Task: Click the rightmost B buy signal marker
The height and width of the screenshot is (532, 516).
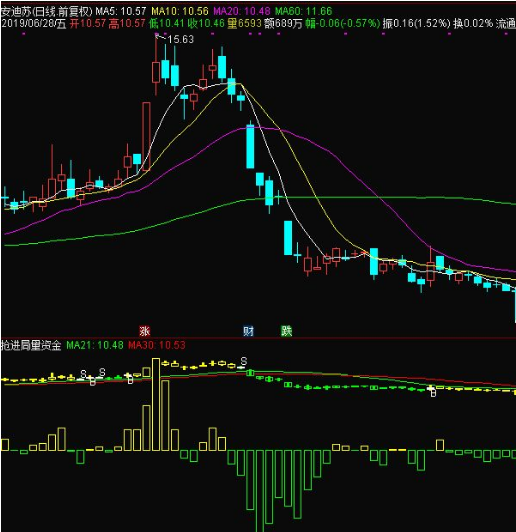Action: (433, 394)
